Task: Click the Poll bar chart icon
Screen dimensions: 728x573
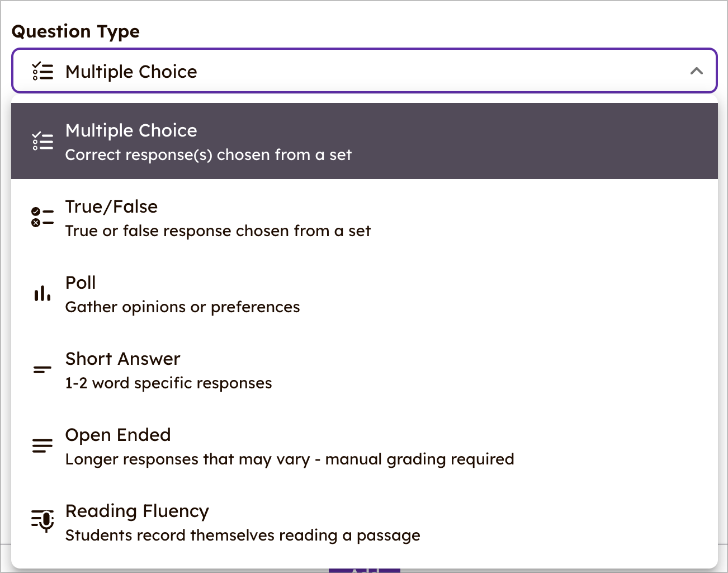Action: click(x=42, y=293)
